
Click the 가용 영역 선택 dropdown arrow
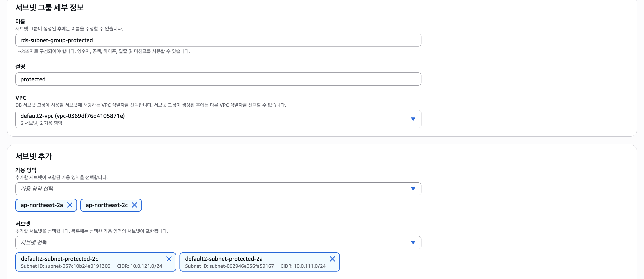point(413,189)
